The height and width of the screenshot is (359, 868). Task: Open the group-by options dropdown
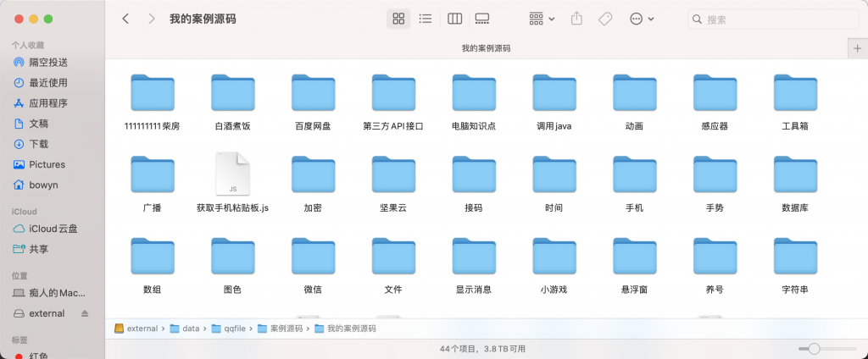(542, 19)
